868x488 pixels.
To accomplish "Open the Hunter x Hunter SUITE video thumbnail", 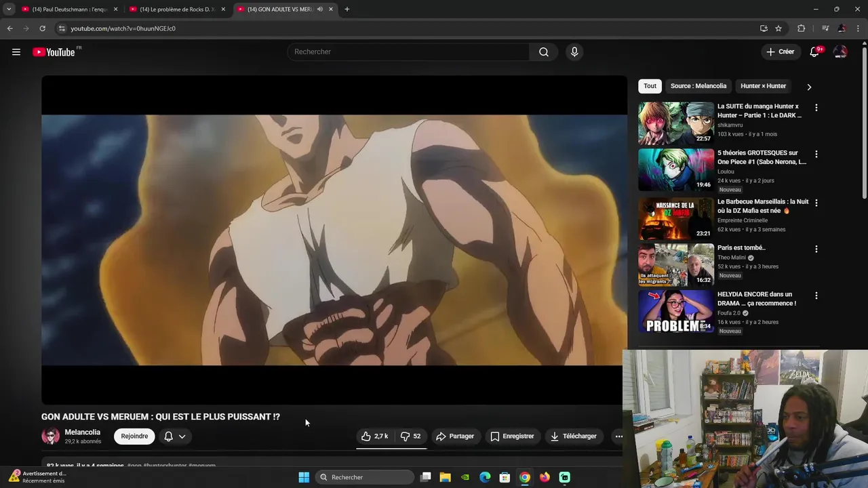I will click(676, 123).
